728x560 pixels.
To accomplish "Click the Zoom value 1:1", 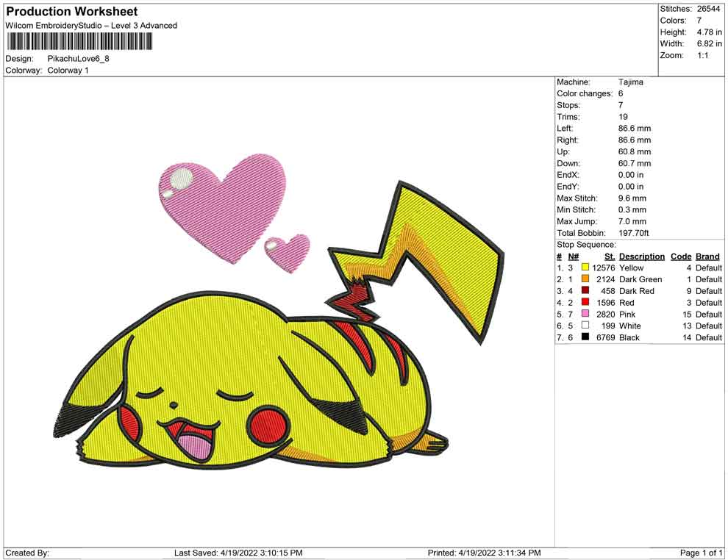I will click(x=702, y=55).
